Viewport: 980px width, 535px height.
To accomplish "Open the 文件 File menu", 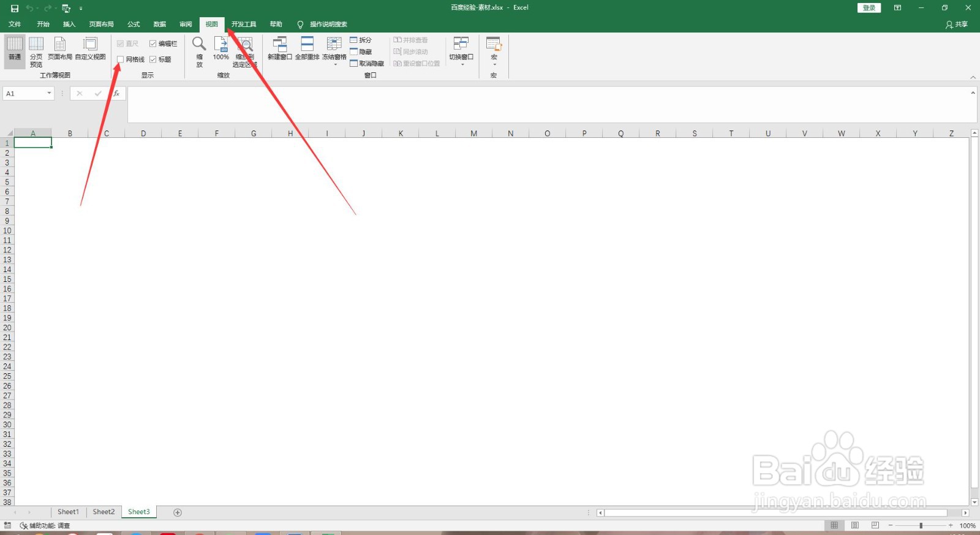I will click(15, 25).
